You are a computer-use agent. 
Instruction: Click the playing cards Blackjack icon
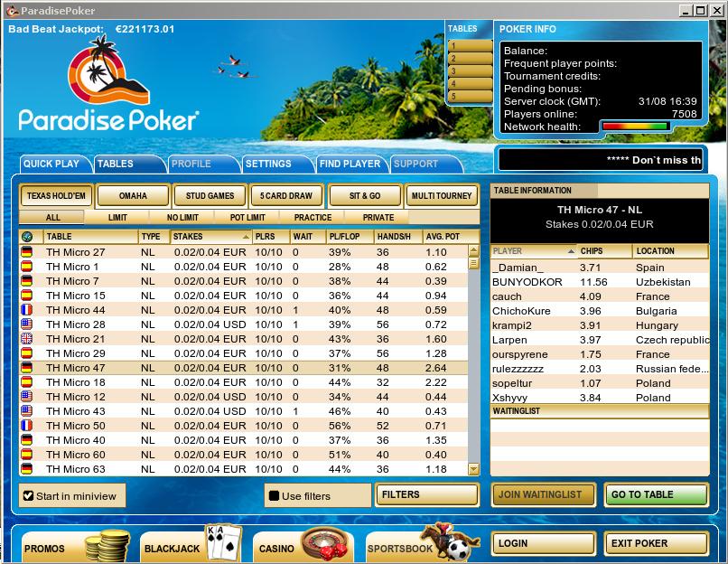[224, 541]
